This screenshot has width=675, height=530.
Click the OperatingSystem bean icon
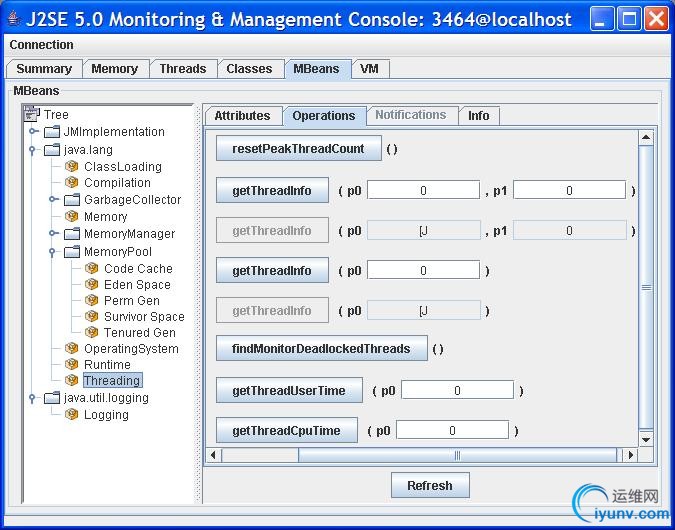coord(71,348)
